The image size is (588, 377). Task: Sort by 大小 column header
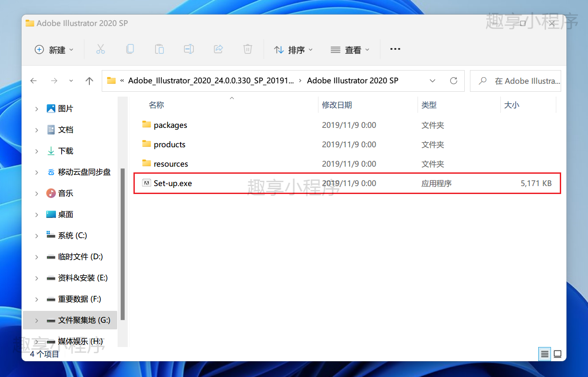pyautogui.click(x=512, y=105)
